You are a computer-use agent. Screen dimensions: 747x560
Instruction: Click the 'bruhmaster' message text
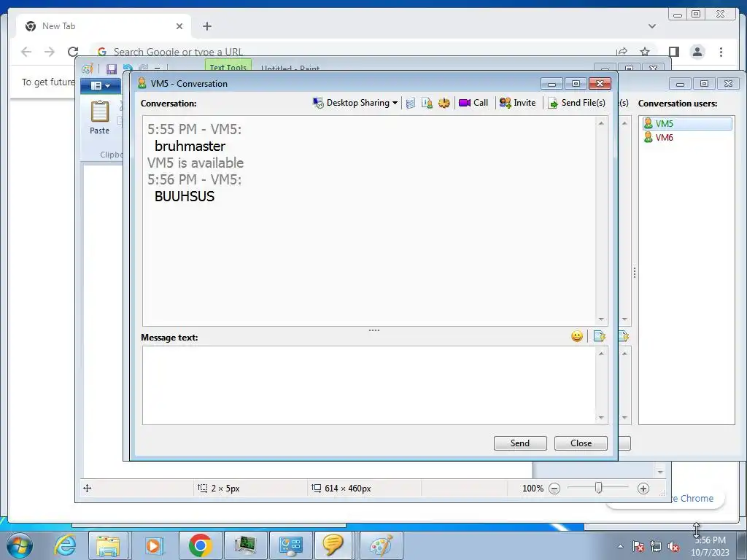[x=190, y=146]
